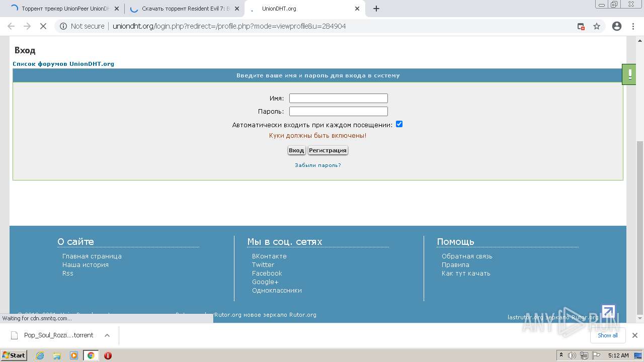View site info next to Not secure

point(63,26)
